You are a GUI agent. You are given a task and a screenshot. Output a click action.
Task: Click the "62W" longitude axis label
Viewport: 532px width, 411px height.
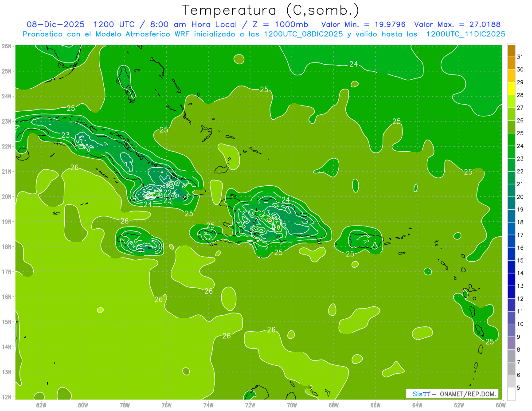coord(459,405)
